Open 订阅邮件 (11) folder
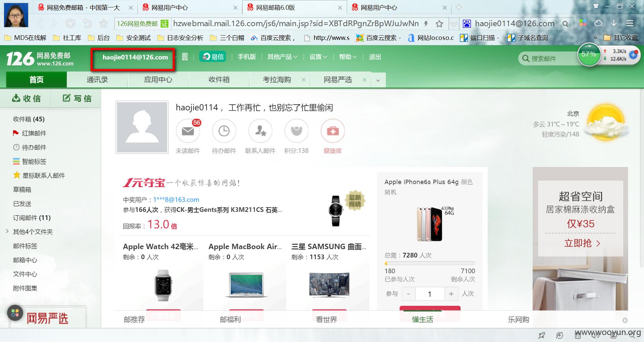Screen dimensions: 644x342 32,218
